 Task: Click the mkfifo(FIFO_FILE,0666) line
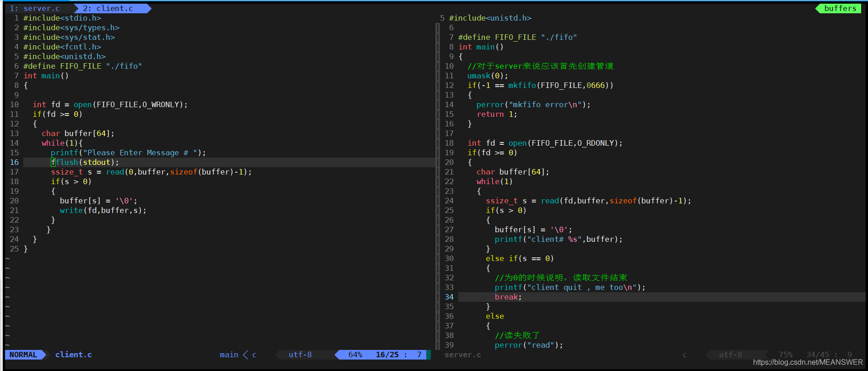point(540,85)
